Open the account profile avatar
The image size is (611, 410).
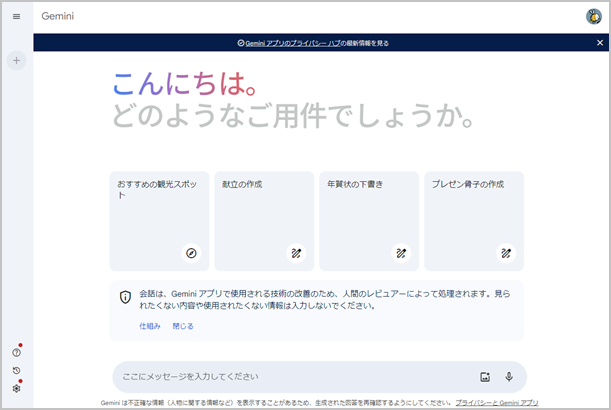pos(593,16)
